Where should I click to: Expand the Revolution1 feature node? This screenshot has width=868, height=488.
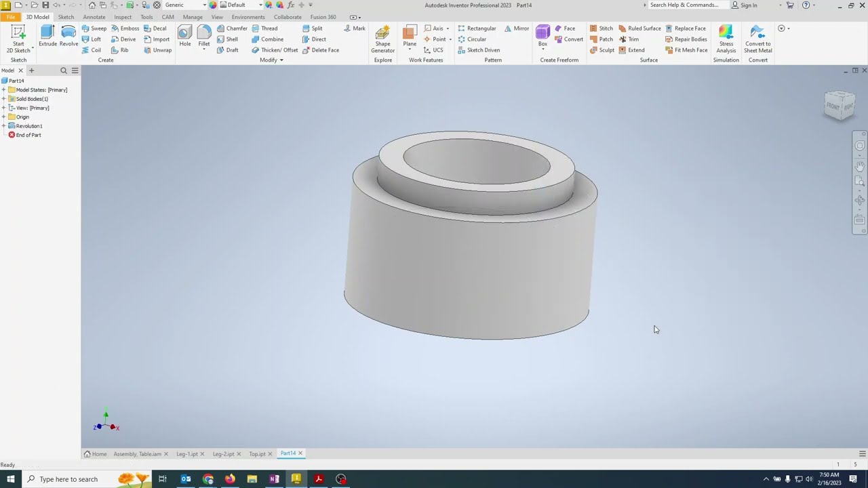(3, 126)
